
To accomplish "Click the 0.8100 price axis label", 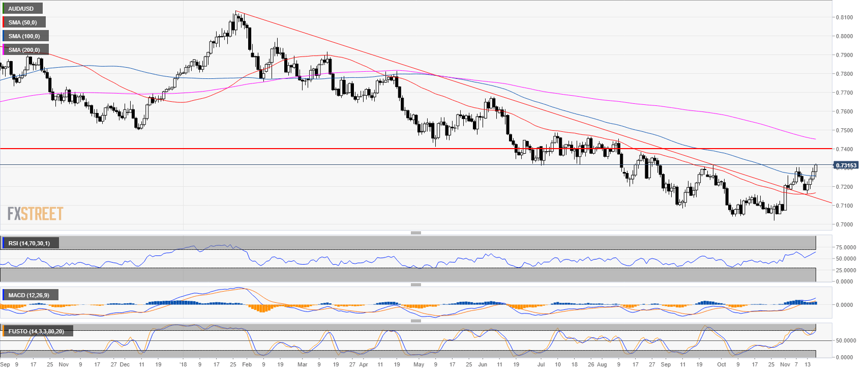I will pos(845,17).
